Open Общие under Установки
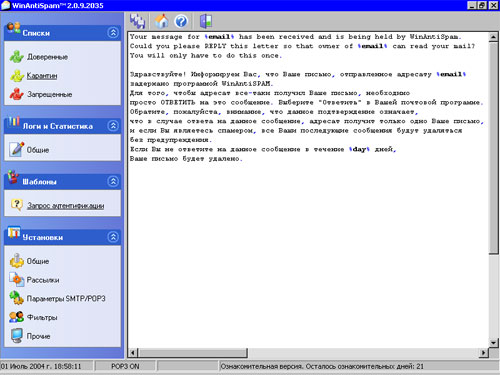Image resolution: width=500 pixels, height=375 pixels. [x=38, y=261]
